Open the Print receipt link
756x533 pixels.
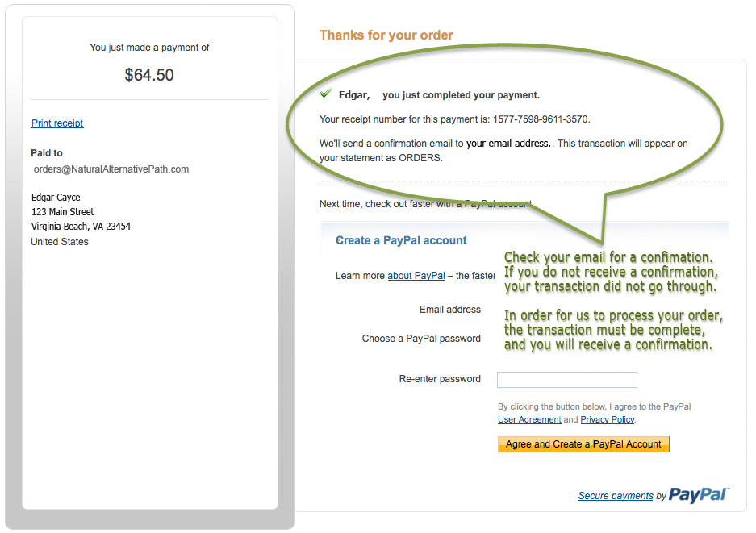pos(57,123)
